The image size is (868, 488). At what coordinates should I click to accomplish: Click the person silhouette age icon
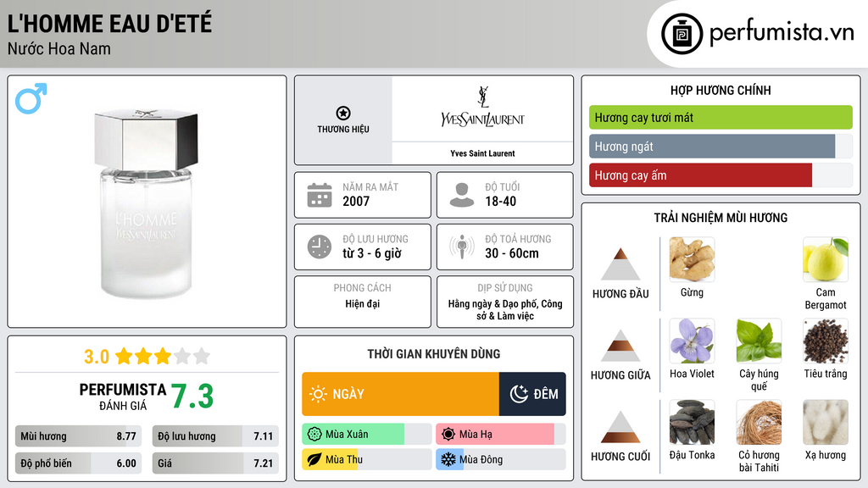pyautogui.click(x=462, y=195)
